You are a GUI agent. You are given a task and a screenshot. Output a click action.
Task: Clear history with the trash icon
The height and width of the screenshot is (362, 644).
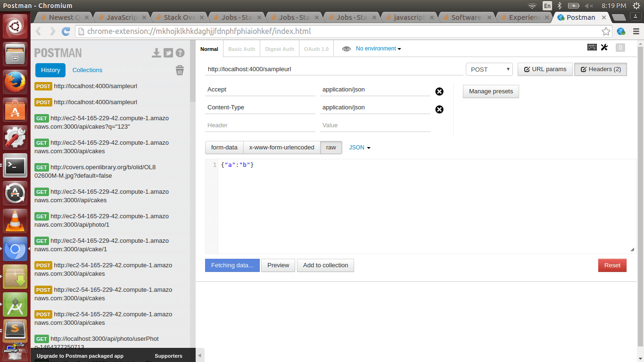point(180,70)
